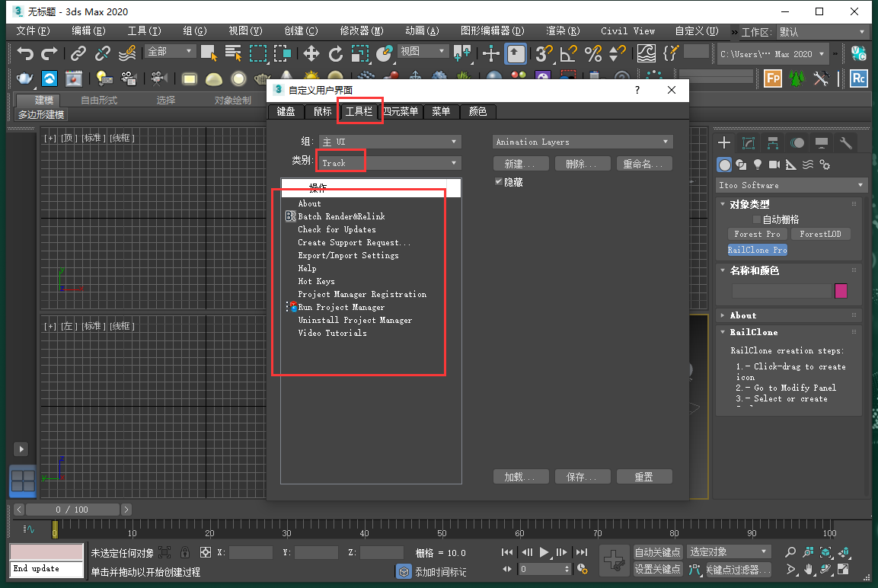878x588 pixels.
Task: Toggle the Percent Snap tool
Action: tap(592, 54)
